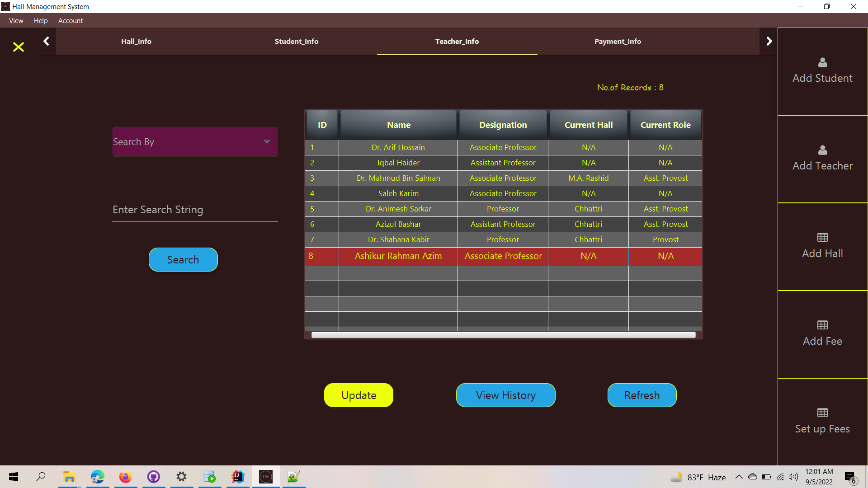Screen dimensions: 868x488
Task: Open Hall Management System from the taskbar
Action: pyautogui.click(x=266, y=477)
